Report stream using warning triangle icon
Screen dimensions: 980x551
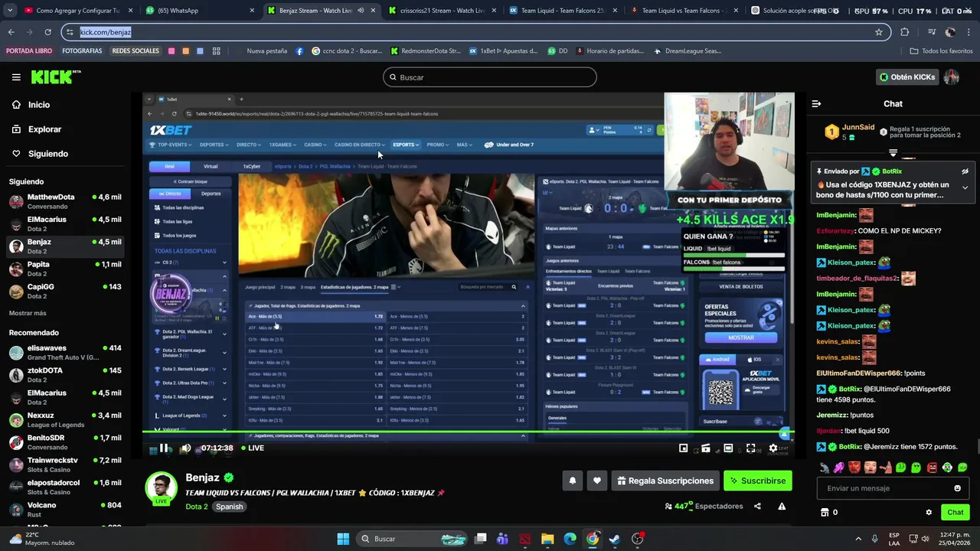tap(782, 506)
